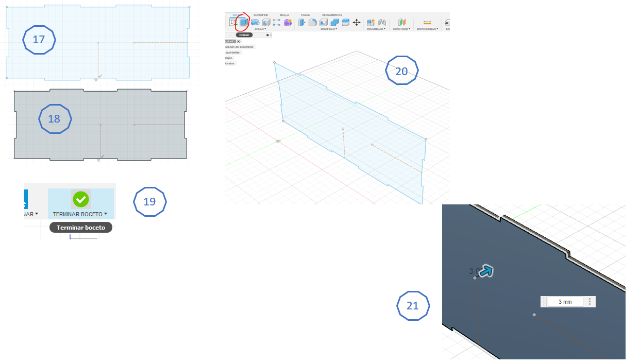The image size is (640, 364).
Task: Select the Shell tool icon
Action: pyautogui.click(x=324, y=23)
